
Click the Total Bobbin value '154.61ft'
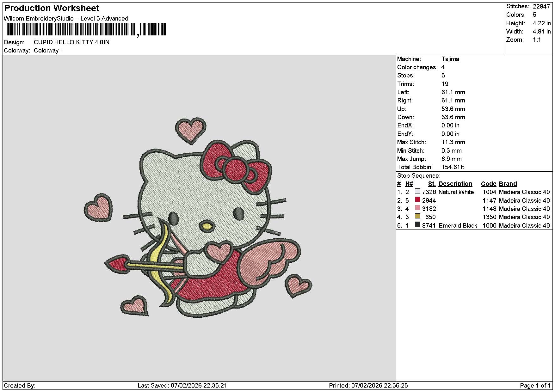tap(453, 167)
